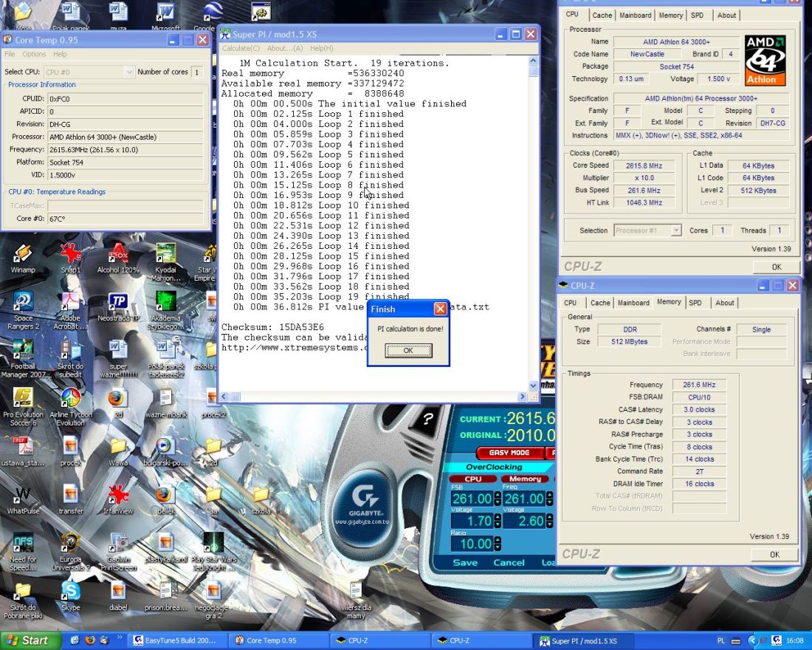Open Adobe Acrobat desktop icon
The width and height of the screenshot is (812, 650).
[70, 310]
